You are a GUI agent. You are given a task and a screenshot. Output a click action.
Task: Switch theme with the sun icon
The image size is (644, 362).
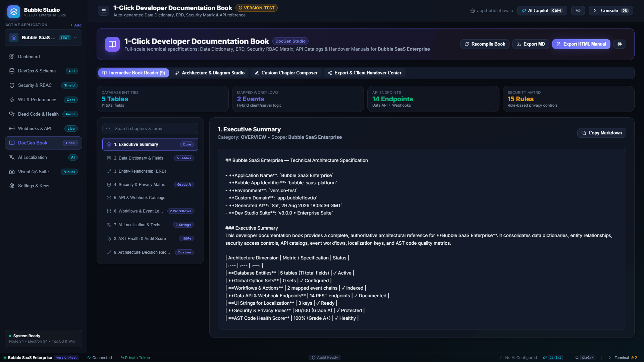coord(578,11)
